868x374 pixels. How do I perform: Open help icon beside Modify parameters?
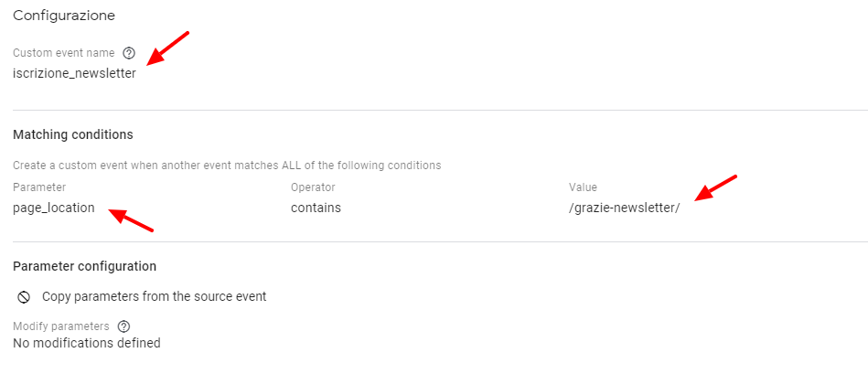tap(123, 326)
